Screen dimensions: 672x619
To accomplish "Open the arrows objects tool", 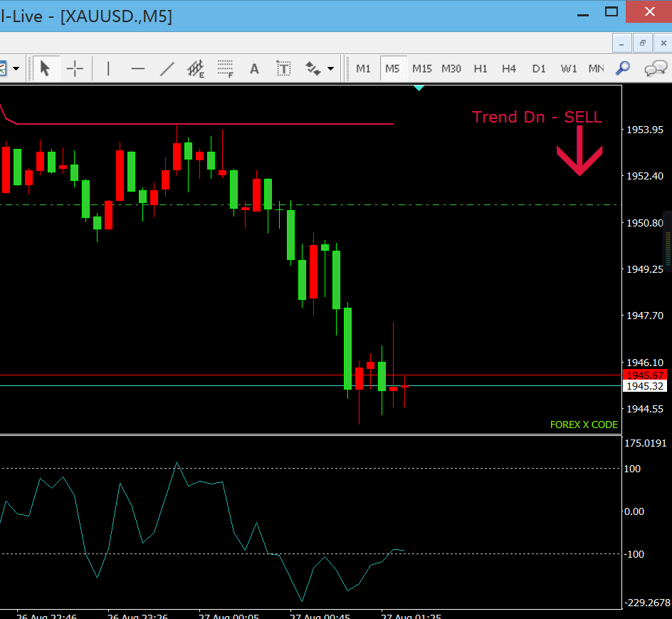I will tap(313, 68).
